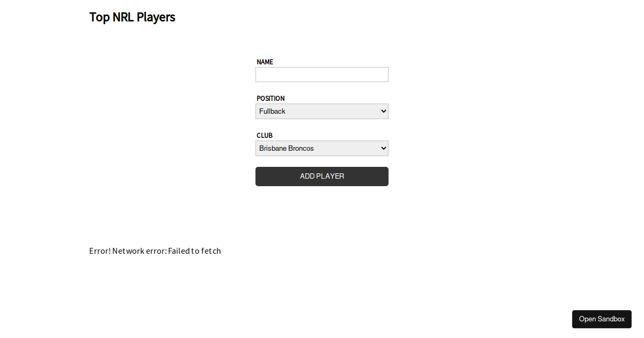Click the NAME field label
Screen dimensions: 644x338
[x=265, y=62]
